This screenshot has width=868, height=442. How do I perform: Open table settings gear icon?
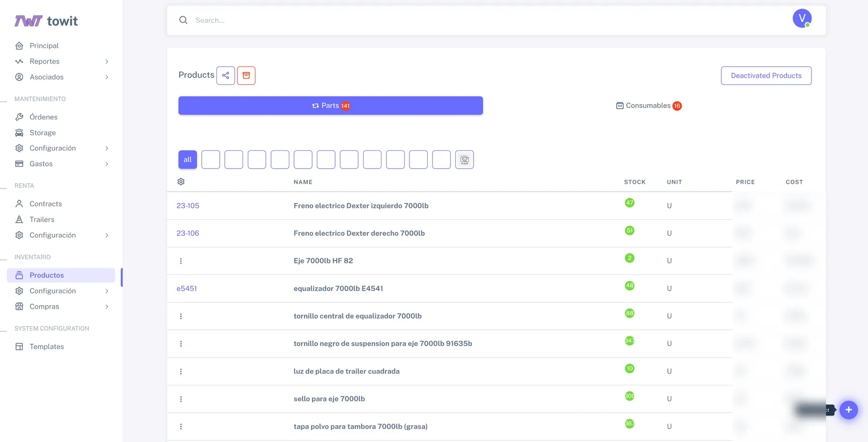181,182
